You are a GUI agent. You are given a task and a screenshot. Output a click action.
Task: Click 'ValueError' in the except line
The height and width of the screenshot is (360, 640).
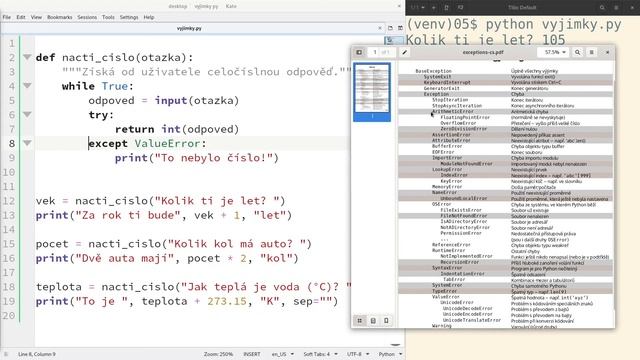[x=167, y=143]
